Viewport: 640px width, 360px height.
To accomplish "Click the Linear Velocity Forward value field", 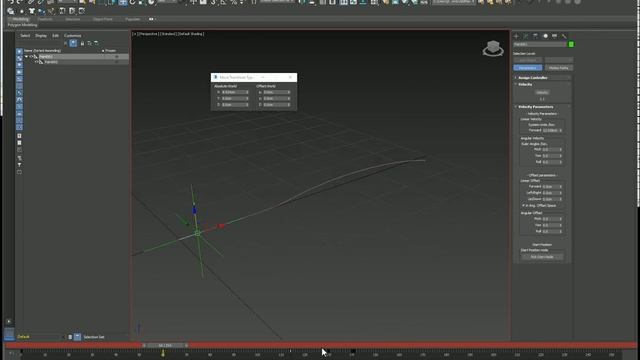I will 550,130.
